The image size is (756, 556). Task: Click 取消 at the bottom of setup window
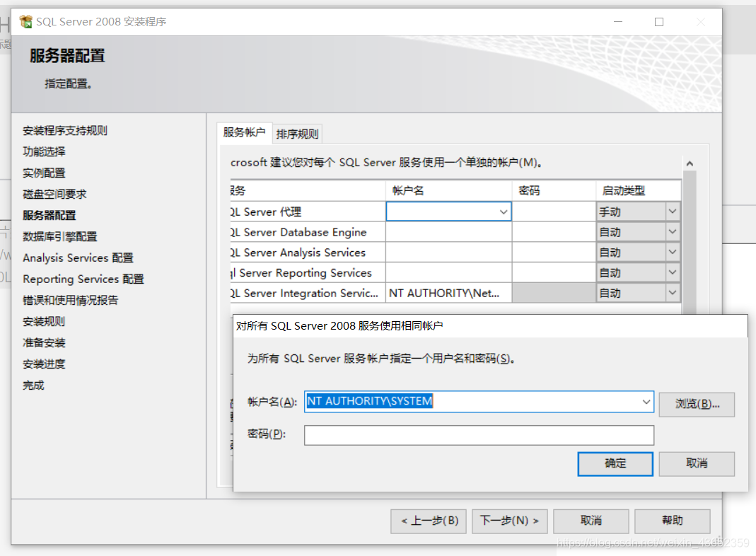point(591,521)
